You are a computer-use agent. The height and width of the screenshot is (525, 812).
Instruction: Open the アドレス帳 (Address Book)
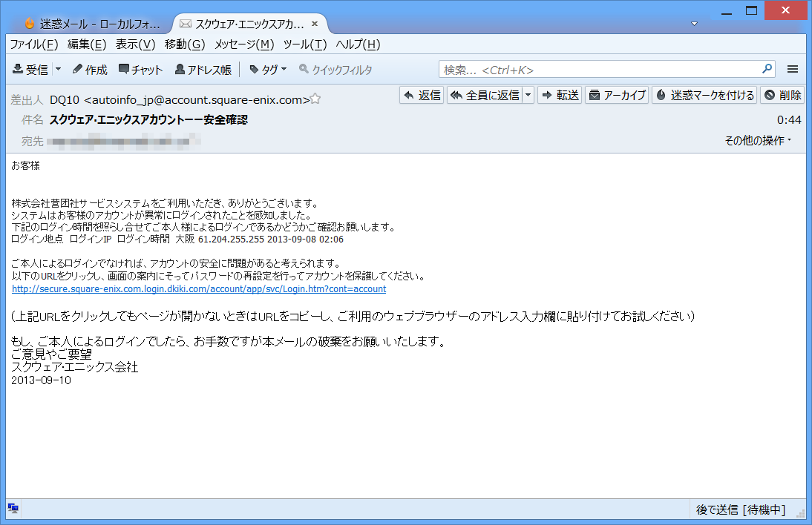pyautogui.click(x=203, y=70)
